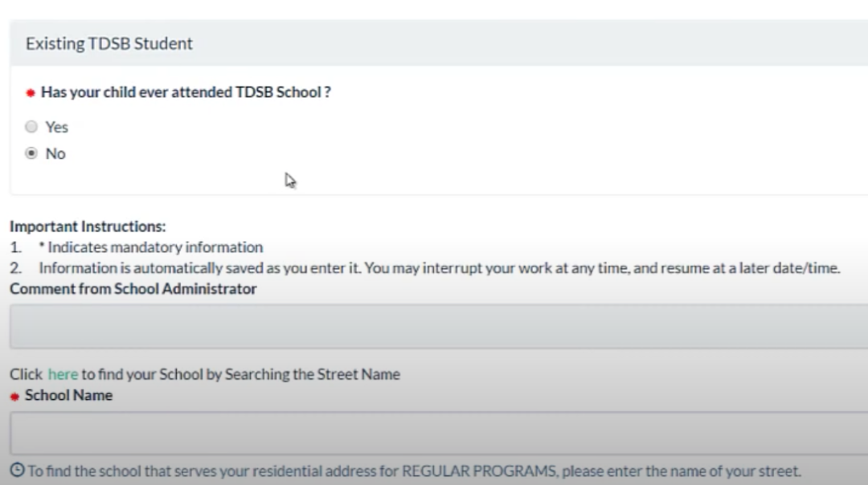This screenshot has height=485, width=868.
Task: Click the asterisk in the mandatory information line
Action: (x=41, y=246)
